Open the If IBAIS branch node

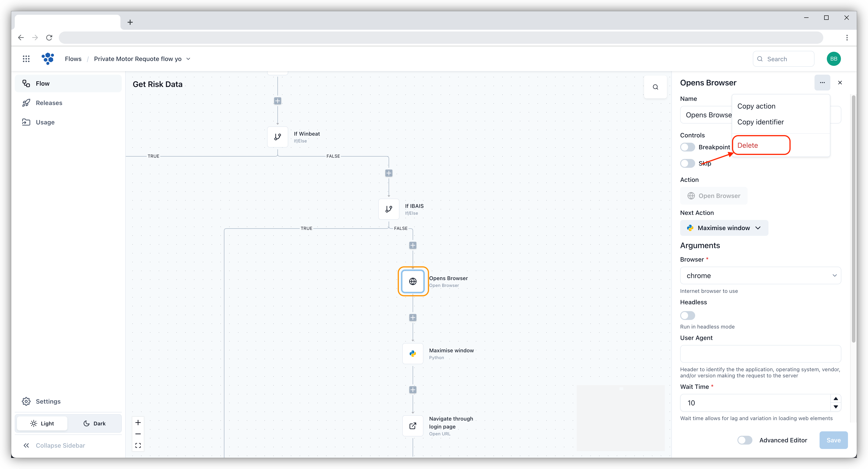coord(388,209)
